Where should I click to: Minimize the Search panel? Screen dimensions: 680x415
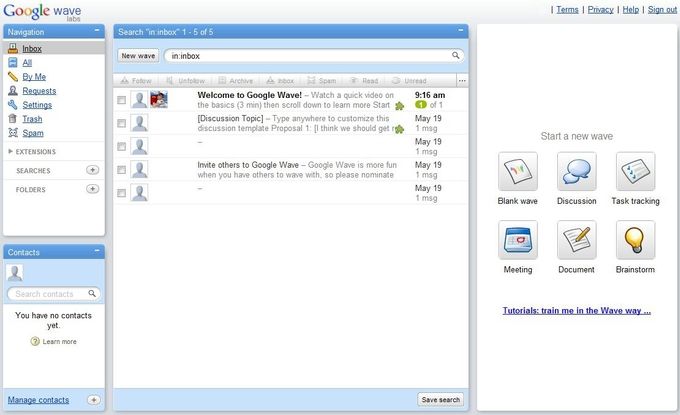[x=461, y=31]
